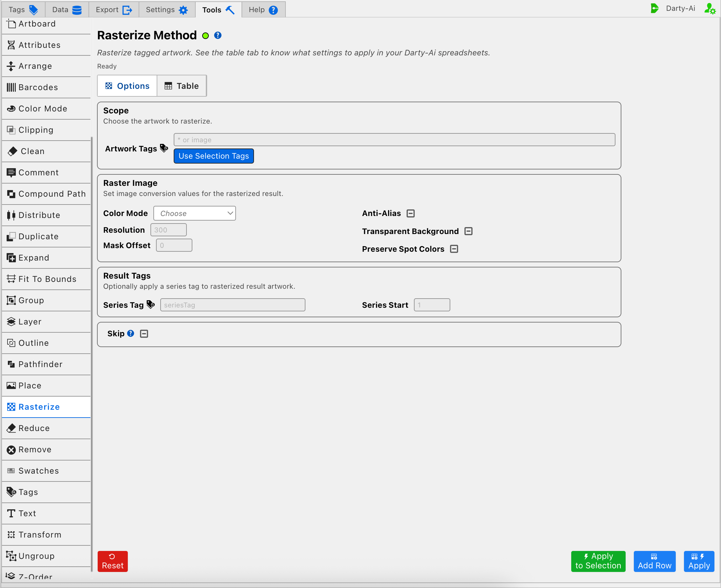Image resolution: width=721 pixels, height=588 pixels.
Task: Select the Outline tool
Action: (46, 343)
